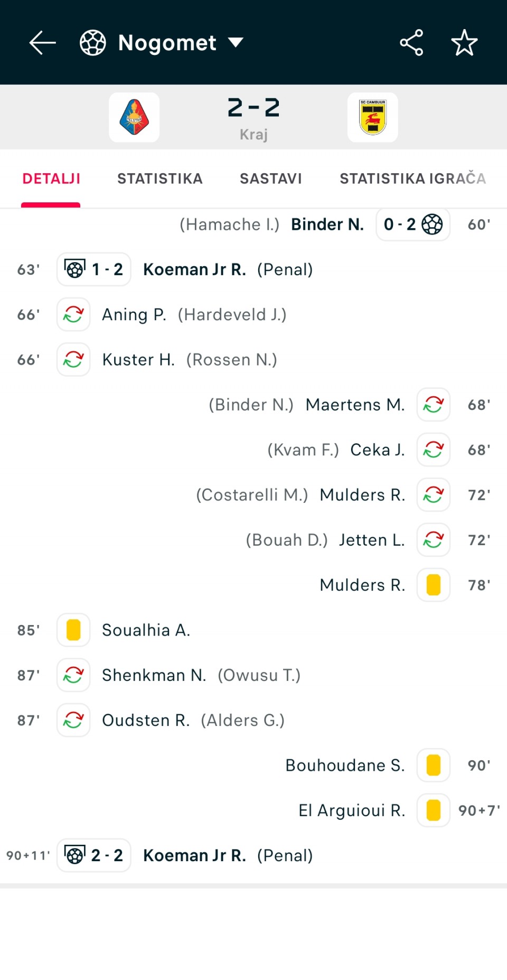The width and height of the screenshot is (507, 980).
Task: Switch to the STATISTIKA tab
Action: click(x=160, y=179)
